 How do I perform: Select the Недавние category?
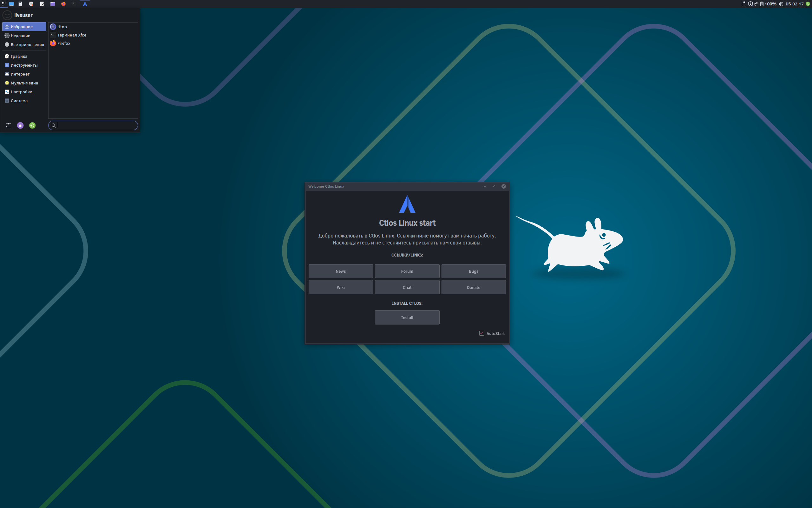point(24,36)
